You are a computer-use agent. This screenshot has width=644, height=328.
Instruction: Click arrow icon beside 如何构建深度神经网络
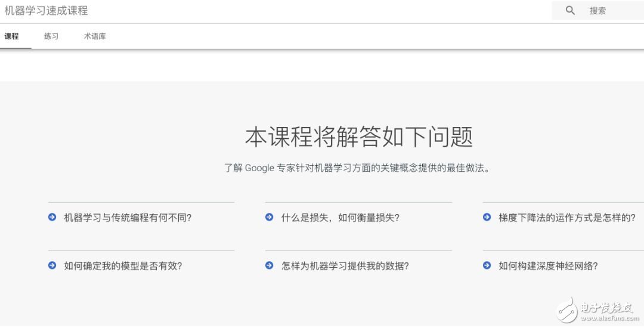[487, 266]
